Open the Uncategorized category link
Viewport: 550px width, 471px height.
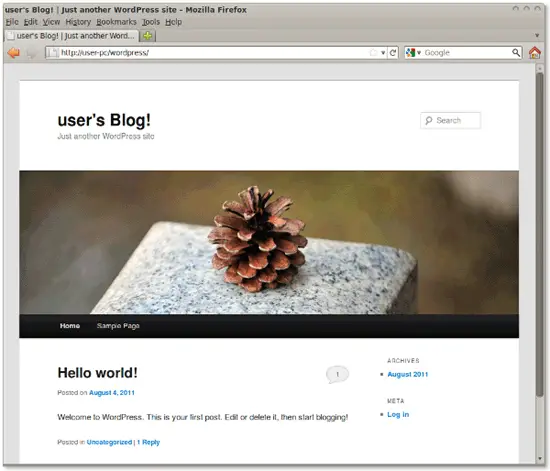109,442
